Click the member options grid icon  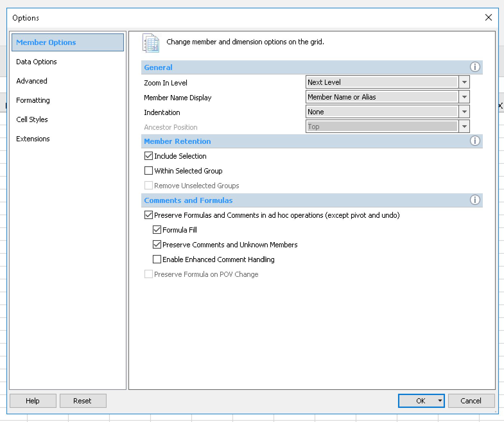(151, 43)
